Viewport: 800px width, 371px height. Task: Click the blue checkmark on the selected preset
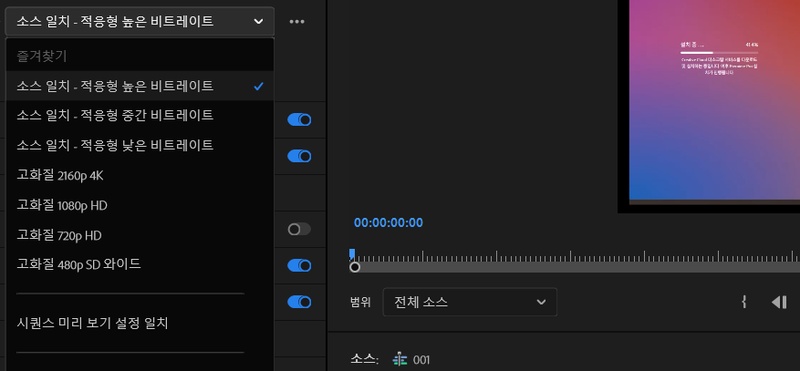coord(259,86)
